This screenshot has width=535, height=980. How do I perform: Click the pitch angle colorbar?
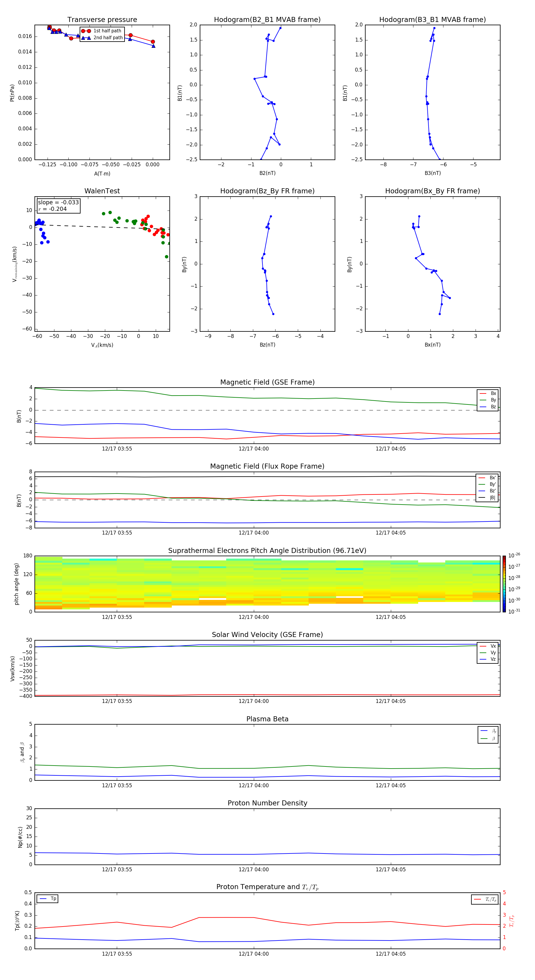coord(504,584)
